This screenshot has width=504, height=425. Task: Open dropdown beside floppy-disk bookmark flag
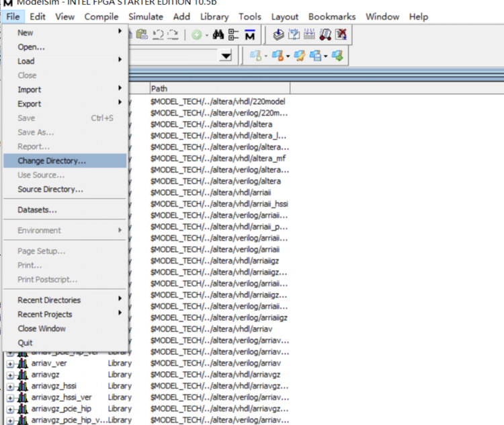coord(326,56)
